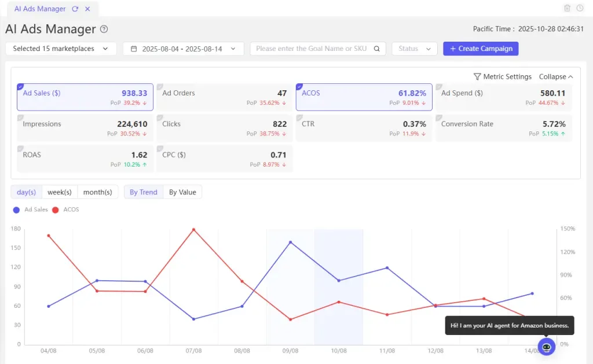Open the date range picker dropdown
The height and width of the screenshot is (364, 593).
[184, 49]
